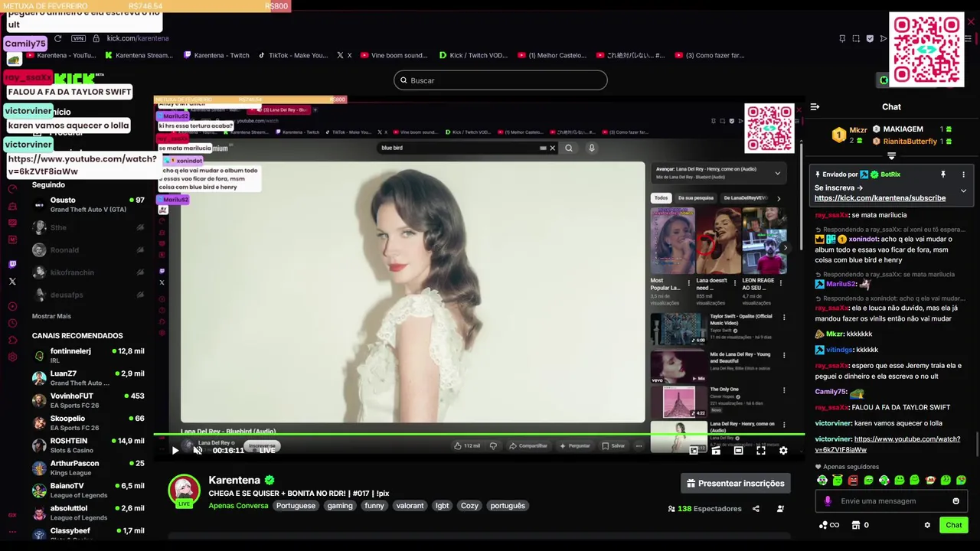Open the LuanZ7 recommended channel

coord(88,378)
